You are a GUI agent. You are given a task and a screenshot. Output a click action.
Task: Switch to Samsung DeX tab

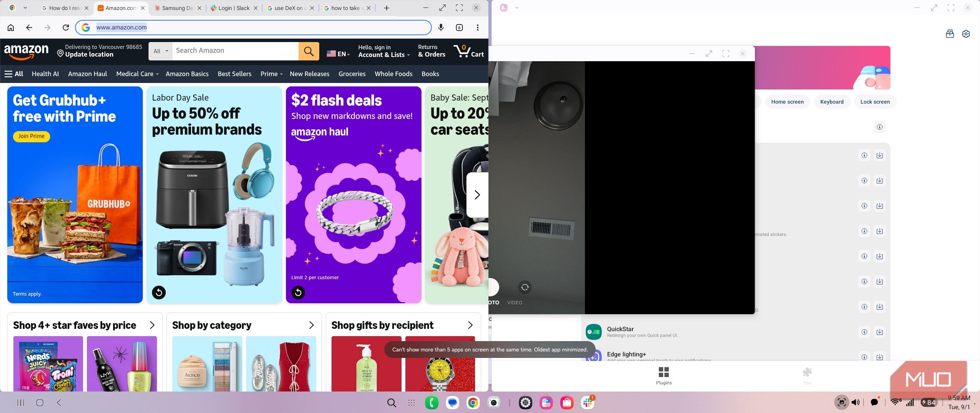177,8
